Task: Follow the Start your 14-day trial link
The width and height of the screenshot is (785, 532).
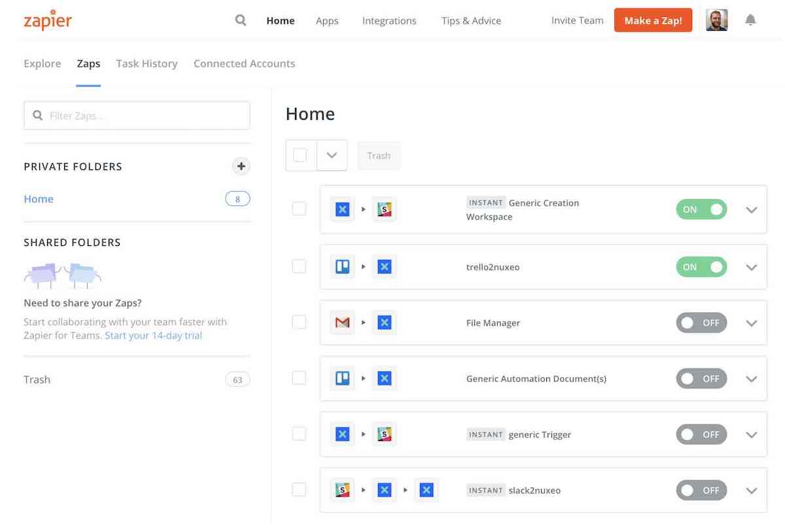Action: tap(153, 336)
